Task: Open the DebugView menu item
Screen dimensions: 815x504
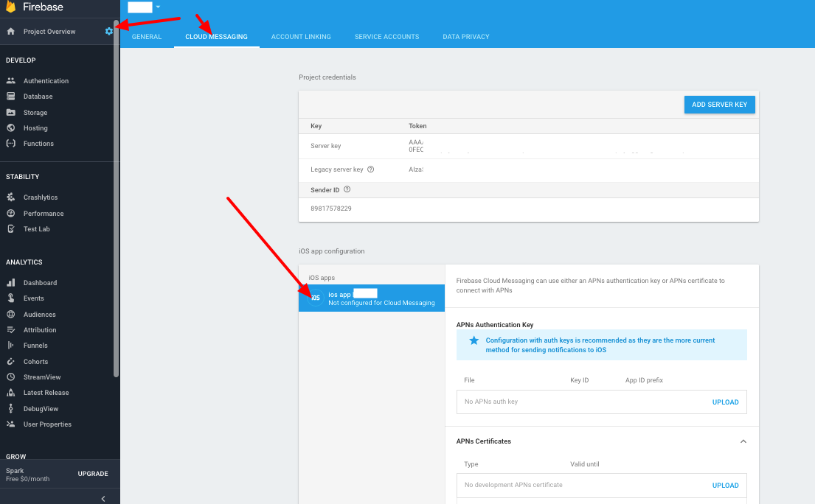Action: (x=41, y=408)
